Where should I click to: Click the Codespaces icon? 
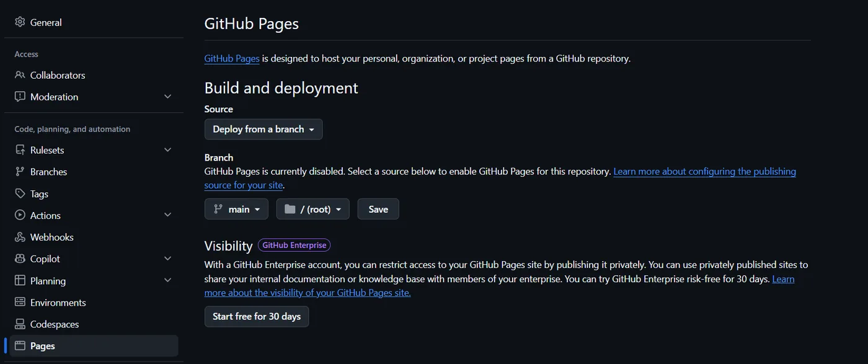tap(20, 324)
